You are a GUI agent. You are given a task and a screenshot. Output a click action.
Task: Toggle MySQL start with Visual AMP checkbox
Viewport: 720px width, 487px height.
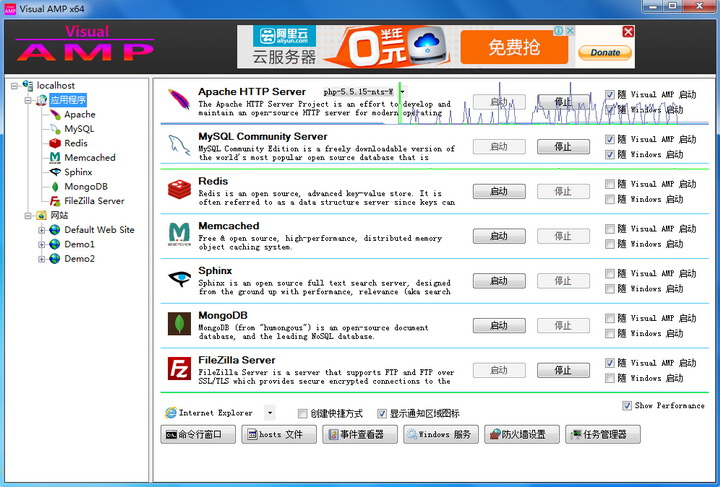pos(609,139)
